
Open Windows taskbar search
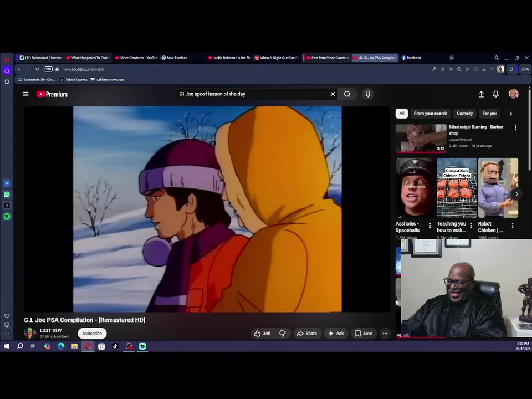click(20, 346)
